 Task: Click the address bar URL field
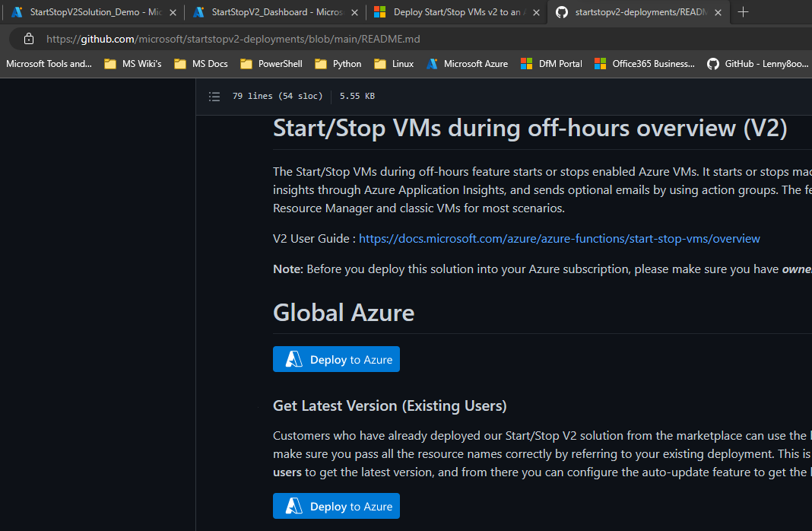click(x=228, y=37)
